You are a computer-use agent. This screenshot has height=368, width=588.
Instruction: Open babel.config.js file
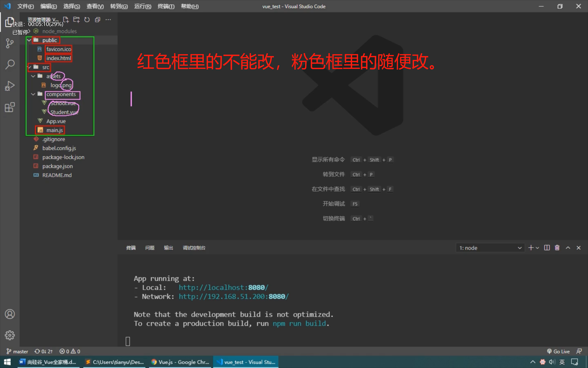[59, 148]
